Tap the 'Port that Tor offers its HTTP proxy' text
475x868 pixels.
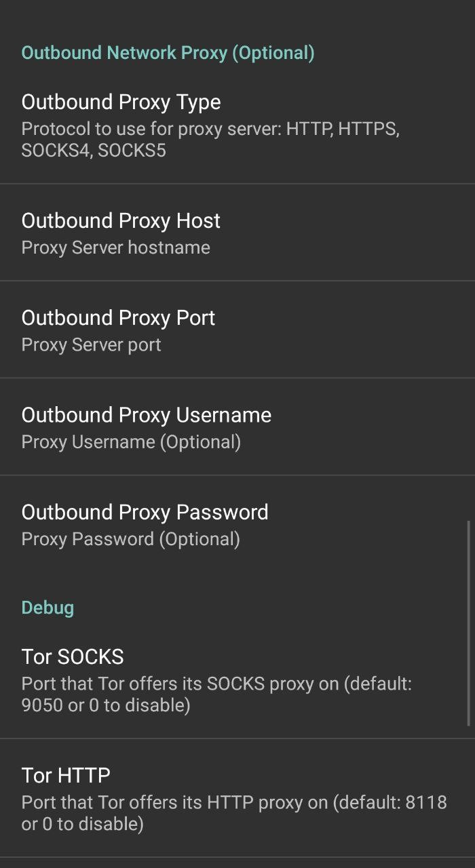(x=234, y=803)
